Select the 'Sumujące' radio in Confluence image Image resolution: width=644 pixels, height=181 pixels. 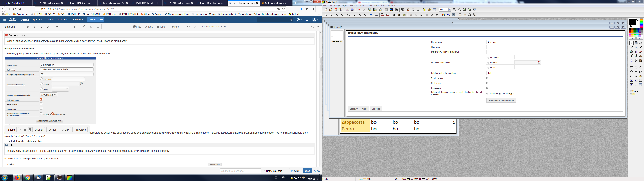click(x=41, y=114)
